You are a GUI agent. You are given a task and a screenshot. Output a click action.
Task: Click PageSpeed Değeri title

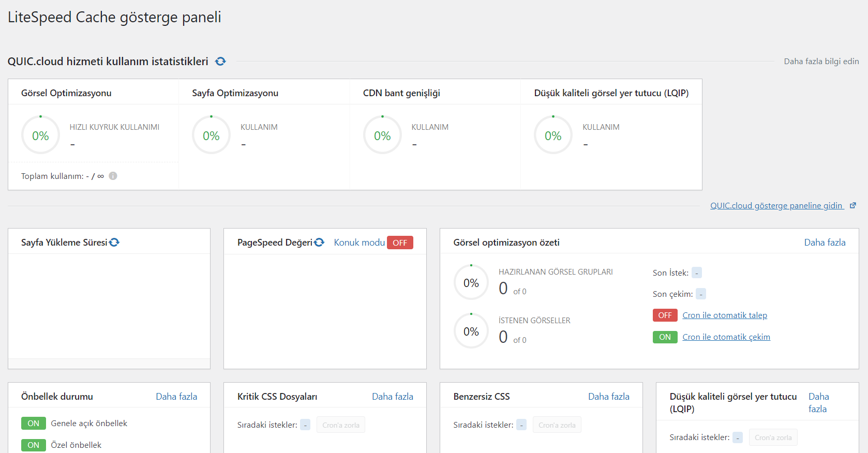[275, 242]
